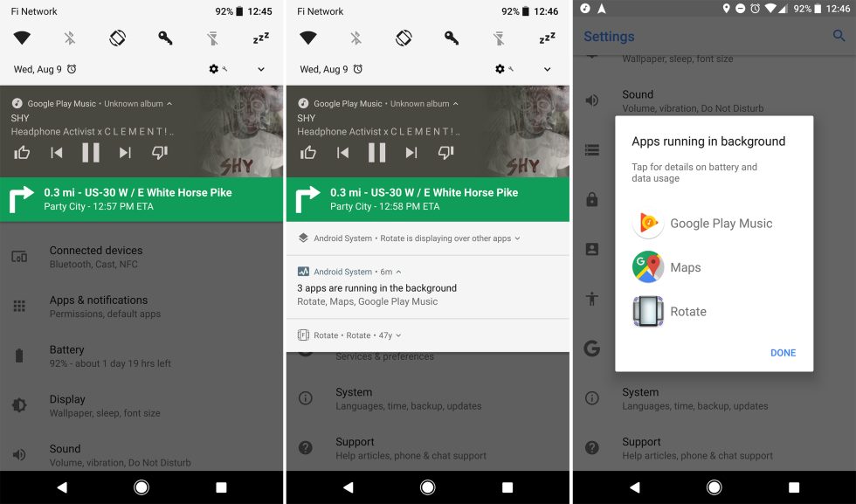Toggle auto-rotate tile in the 12:45 screenshot
Screen dimensions: 856x504
point(117,38)
